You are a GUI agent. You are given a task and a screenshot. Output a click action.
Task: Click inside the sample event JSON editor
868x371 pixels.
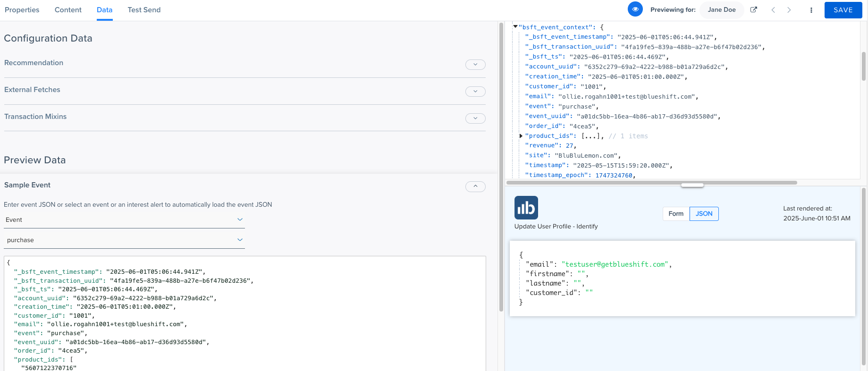point(245,313)
